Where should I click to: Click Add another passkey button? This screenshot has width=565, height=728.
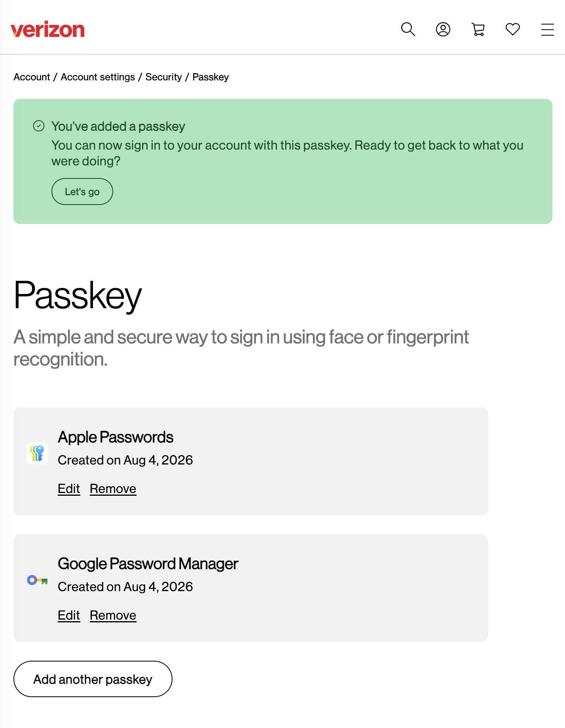click(93, 679)
